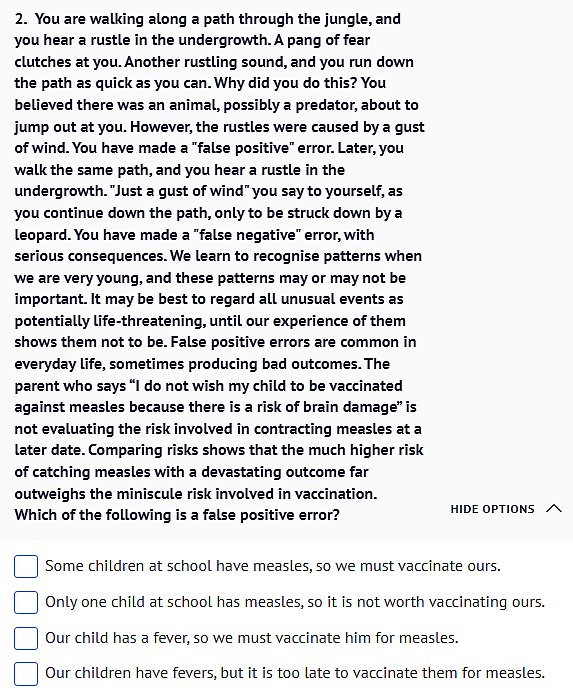Click 'Which of the following is a false positive error?'
This screenshot has width=573, height=694.
click(x=177, y=515)
